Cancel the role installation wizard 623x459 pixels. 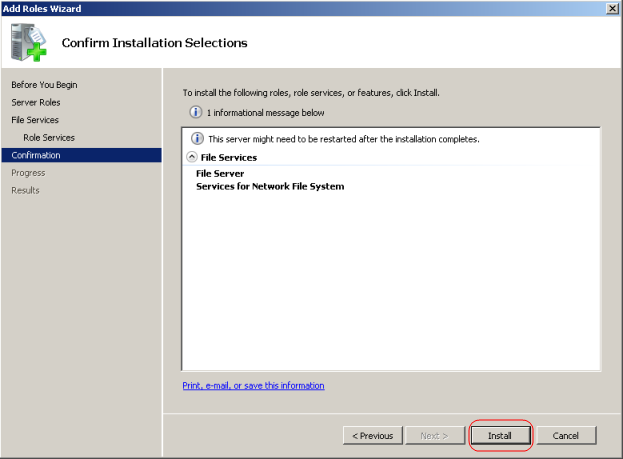click(566, 436)
